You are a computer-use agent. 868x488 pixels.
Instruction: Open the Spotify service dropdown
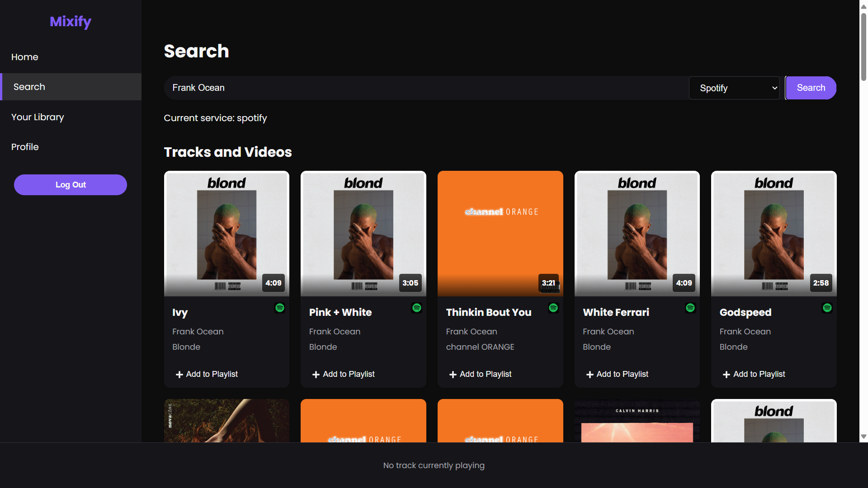click(x=734, y=88)
